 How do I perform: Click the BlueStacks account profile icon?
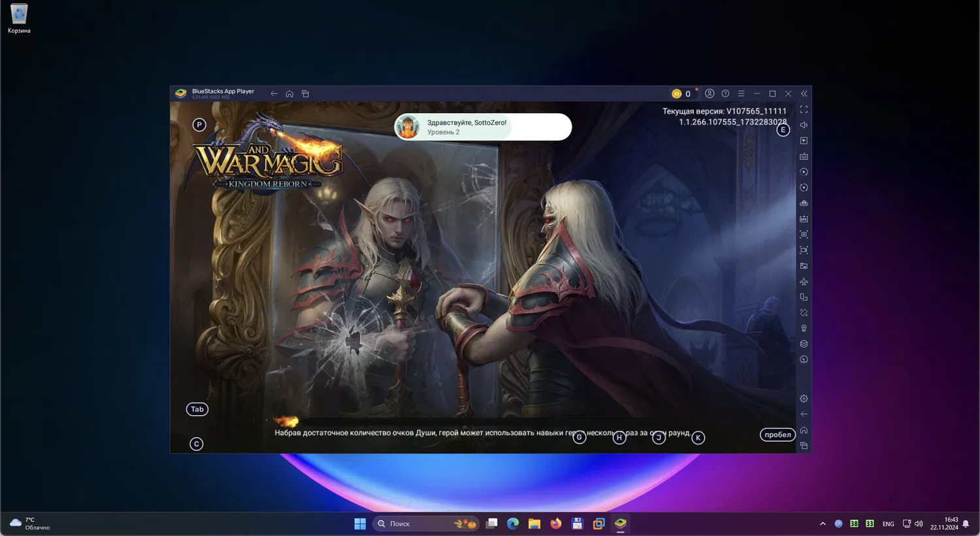coord(710,93)
